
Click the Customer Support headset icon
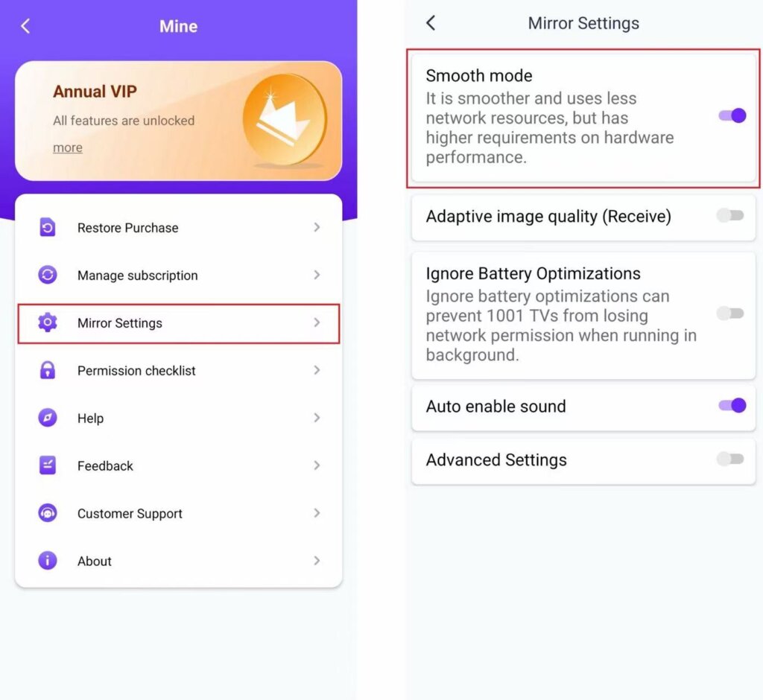[x=48, y=514]
